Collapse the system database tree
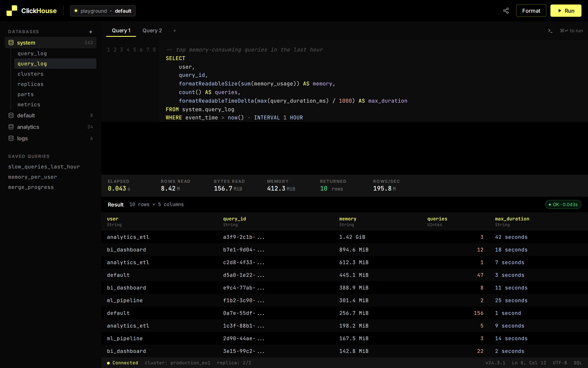588x368 pixels. 51,43
